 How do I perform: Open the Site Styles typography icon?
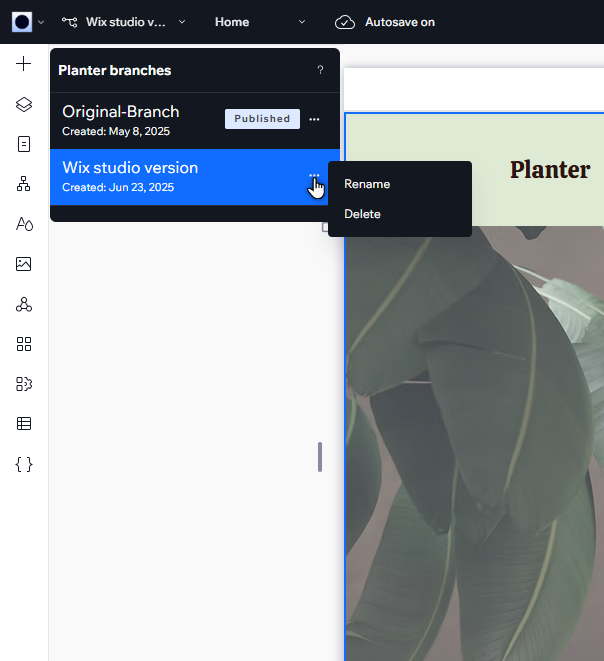click(x=24, y=223)
